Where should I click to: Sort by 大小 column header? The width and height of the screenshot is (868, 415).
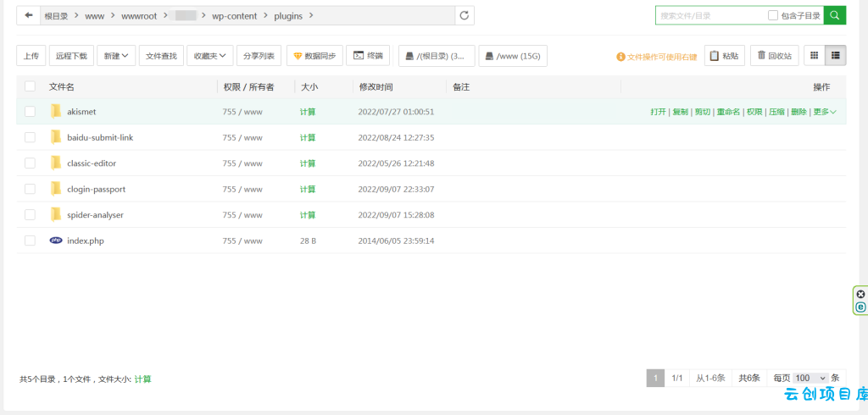(x=309, y=87)
